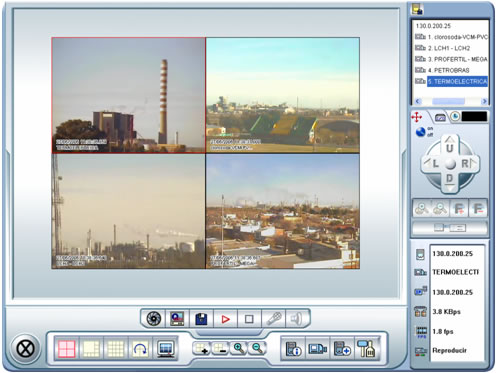
Task: Select the clorosoda-VCM-PVC video feed
Action: pos(283,95)
